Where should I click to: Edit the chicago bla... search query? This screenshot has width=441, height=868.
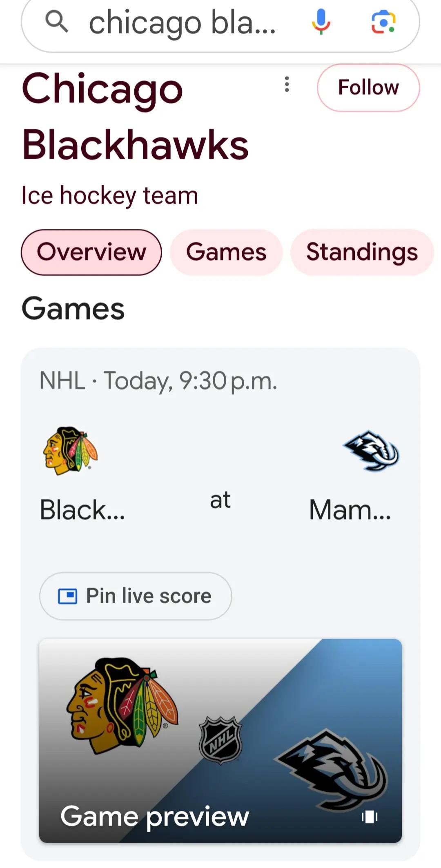(x=182, y=23)
